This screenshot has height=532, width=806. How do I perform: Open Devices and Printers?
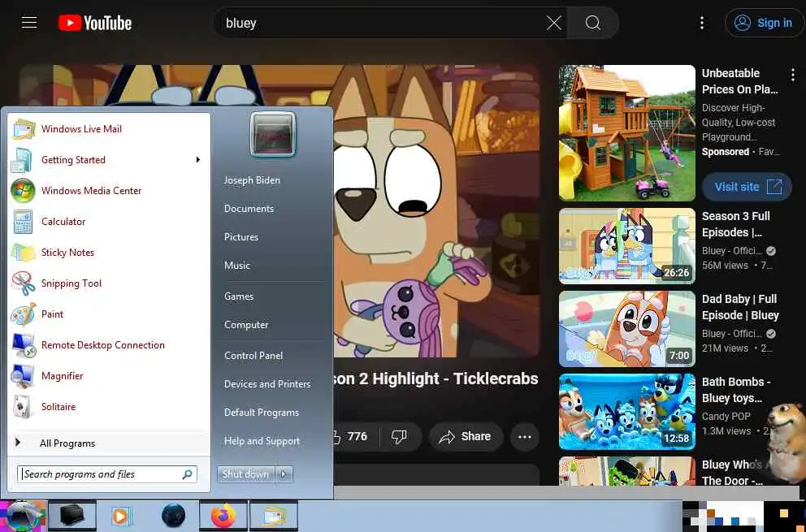pos(267,384)
